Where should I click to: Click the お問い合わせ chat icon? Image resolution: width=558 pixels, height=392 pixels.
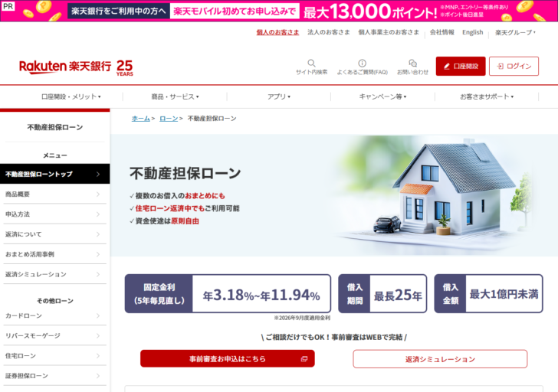(x=412, y=63)
